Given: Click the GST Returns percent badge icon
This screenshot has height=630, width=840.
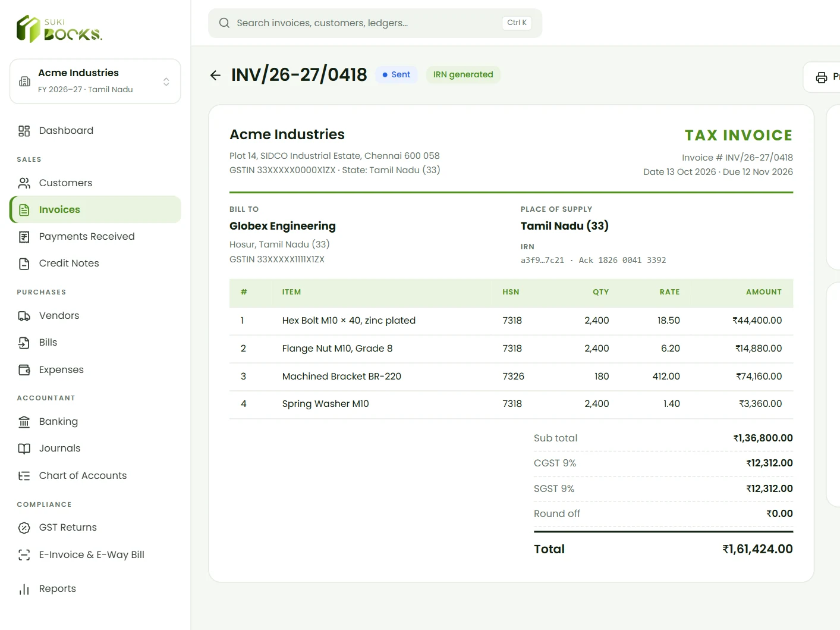Looking at the screenshot, I should [24, 528].
